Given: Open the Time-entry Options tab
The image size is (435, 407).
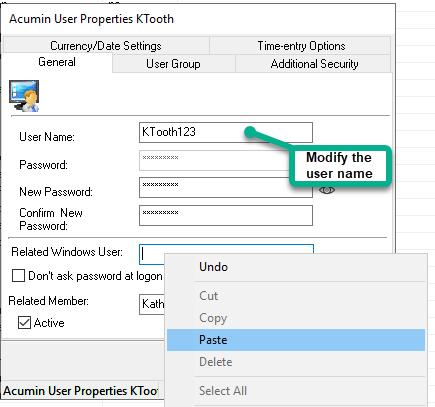Looking at the screenshot, I should [301, 46].
